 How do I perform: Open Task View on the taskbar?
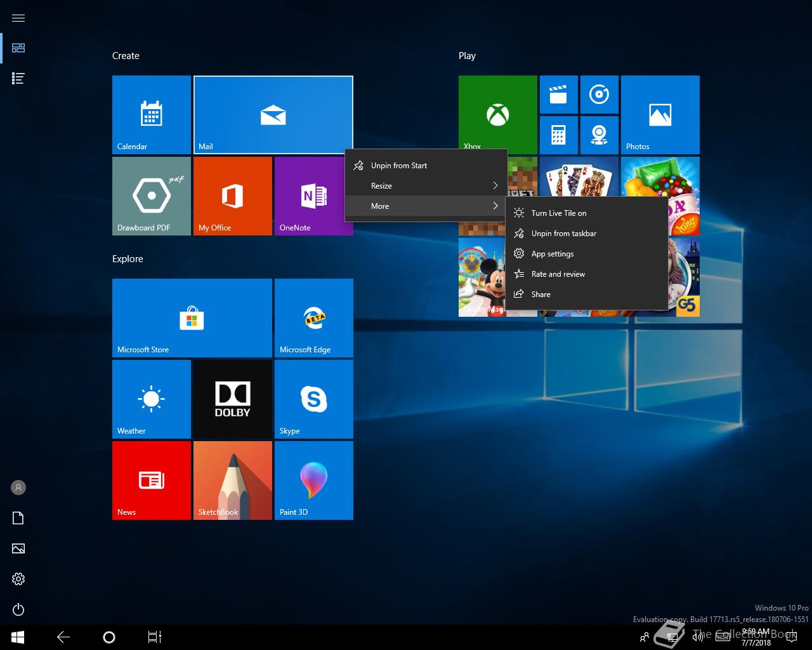pyautogui.click(x=155, y=637)
